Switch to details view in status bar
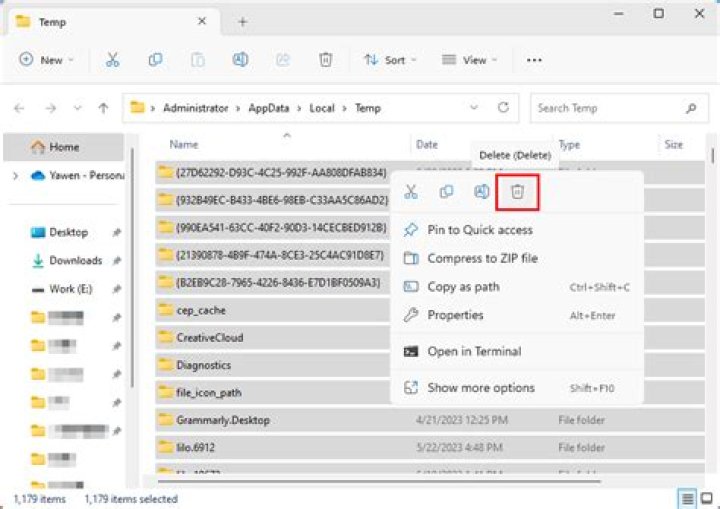Screen dimensions: 720x509 688,498
